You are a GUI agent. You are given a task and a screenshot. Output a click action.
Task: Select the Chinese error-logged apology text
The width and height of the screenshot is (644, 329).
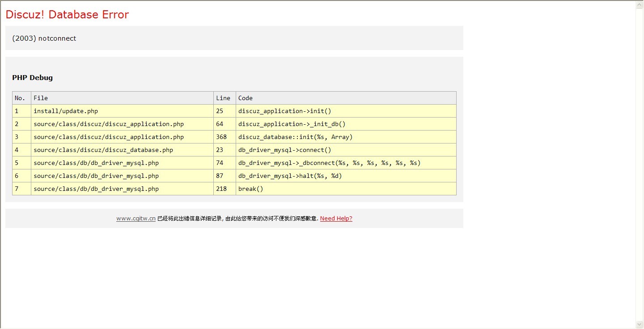click(238, 219)
